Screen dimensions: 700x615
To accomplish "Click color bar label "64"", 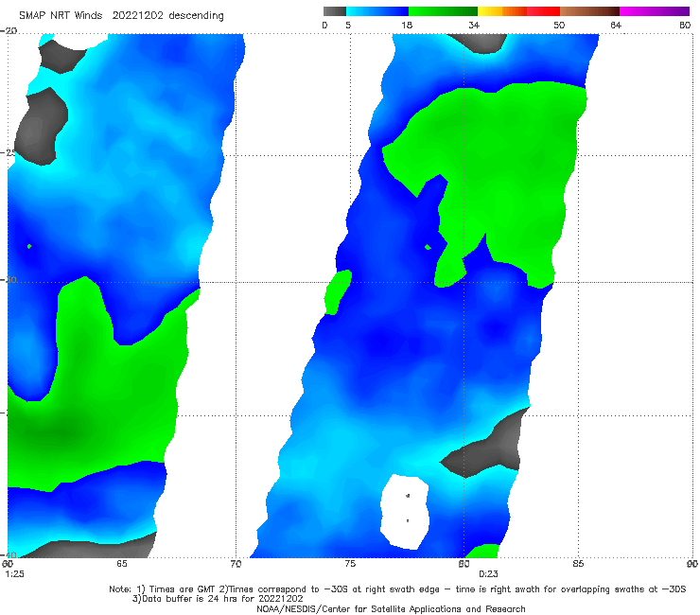I will pos(616,25).
